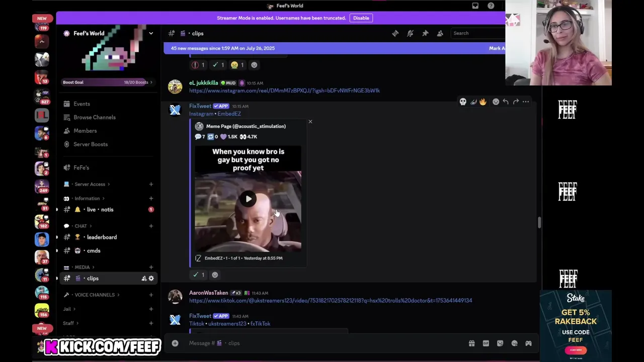React with the fire emoji quick reaction
This screenshot has height=362, width=644.
pos(483,102)
